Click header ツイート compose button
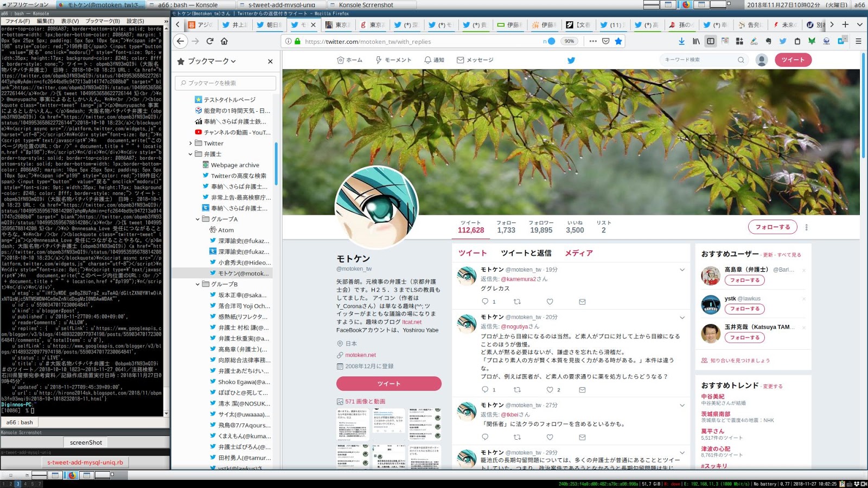Viewport: 868px width, 488px height. [x=793, y=60]
